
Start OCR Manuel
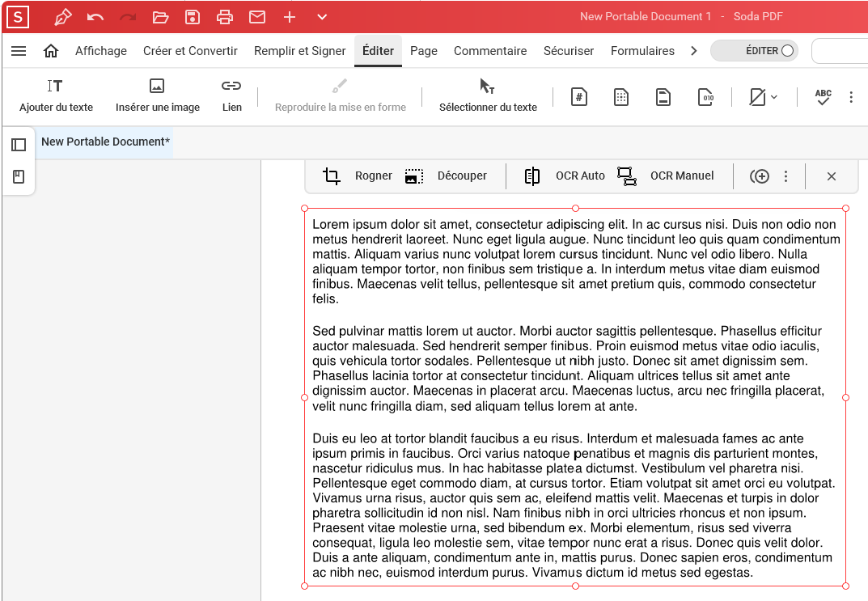(666, 176)
